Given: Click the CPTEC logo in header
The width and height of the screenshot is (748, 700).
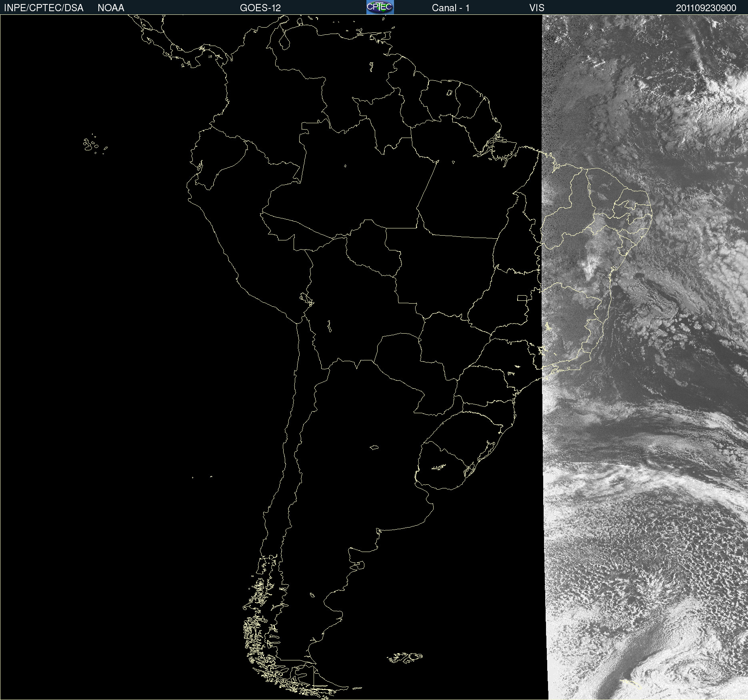Looking at the screenshot, I should (380, 7).
